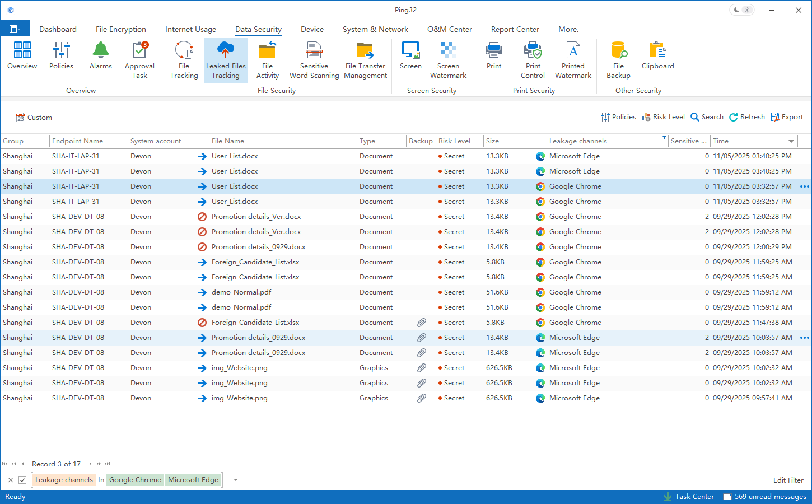Screen dimensions: 812x504
Task: Open the Time column dropdown arrow
Action: click(791, 141)
